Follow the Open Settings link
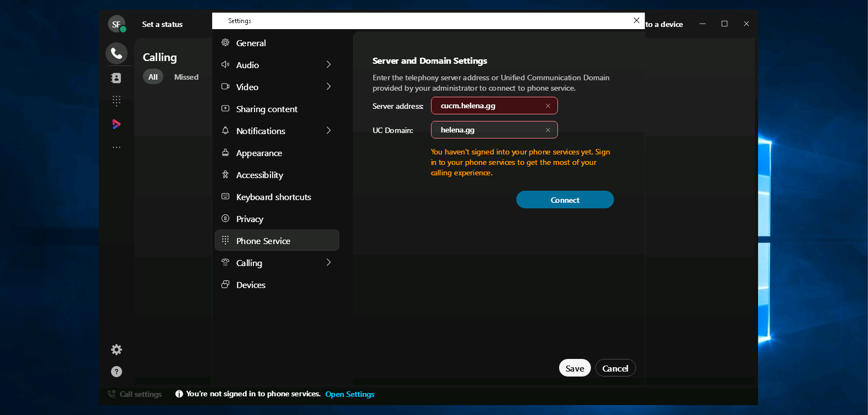Image resolution: width=868 pixels, height=415 pixels. point(350,394)
